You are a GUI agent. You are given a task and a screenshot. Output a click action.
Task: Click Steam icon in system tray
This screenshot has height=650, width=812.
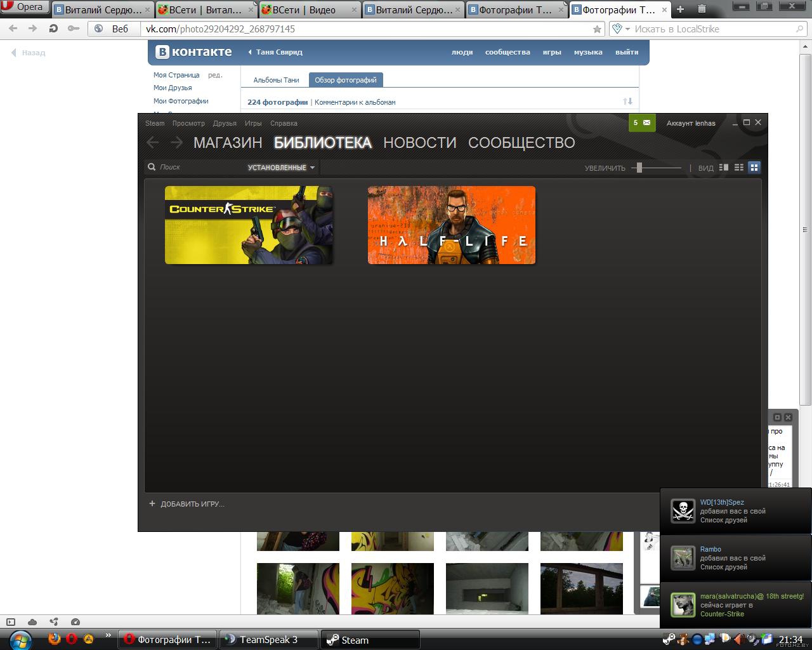pyautogui.click(x=669, y=639)
